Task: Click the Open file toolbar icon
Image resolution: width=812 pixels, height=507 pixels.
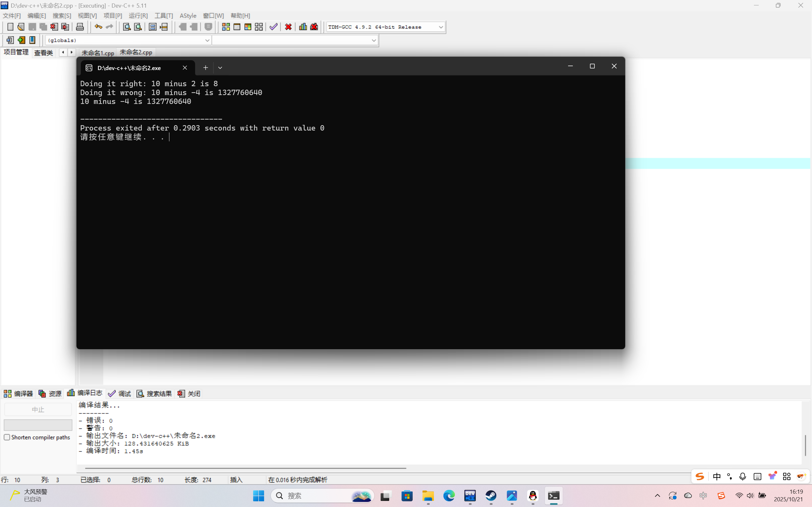Action: click(21, 27)
